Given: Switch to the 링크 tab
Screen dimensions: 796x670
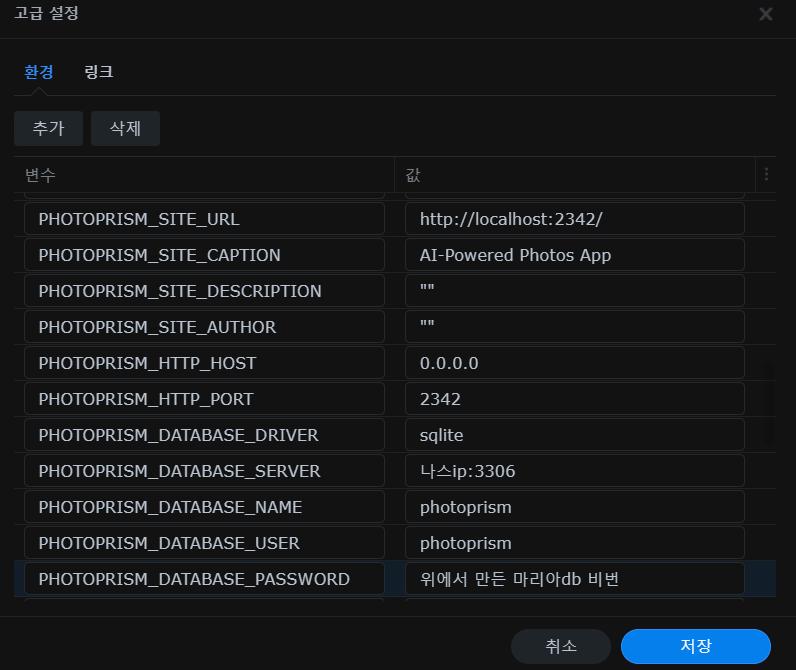Looking at the screenshot, I should click(x=98, y=72).
